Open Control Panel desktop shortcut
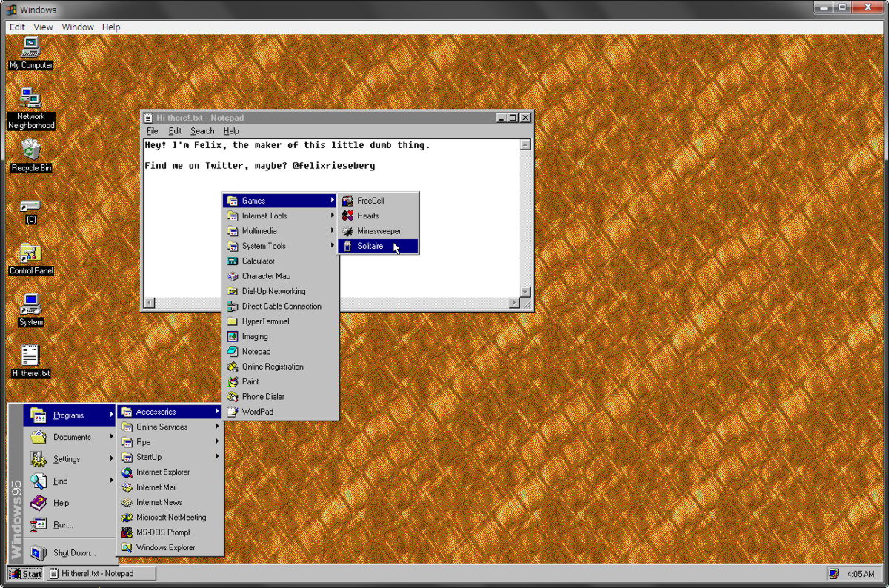The height and width of the screenshot is (588, 889). pyautogui.click(x=30, y=259)
